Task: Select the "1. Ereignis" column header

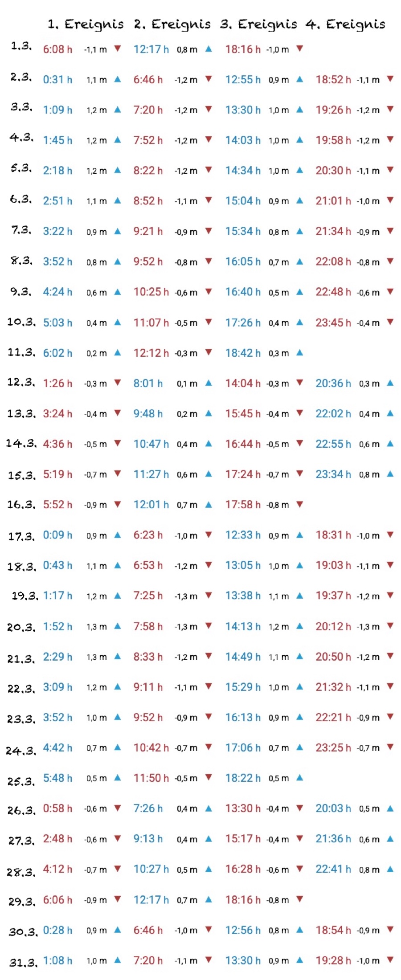Action: 86,24
